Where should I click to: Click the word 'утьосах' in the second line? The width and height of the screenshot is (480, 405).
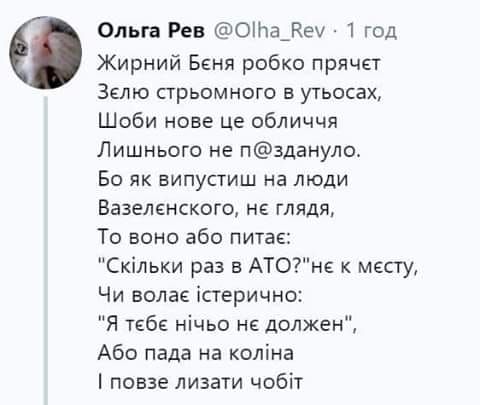click(340, 92)
